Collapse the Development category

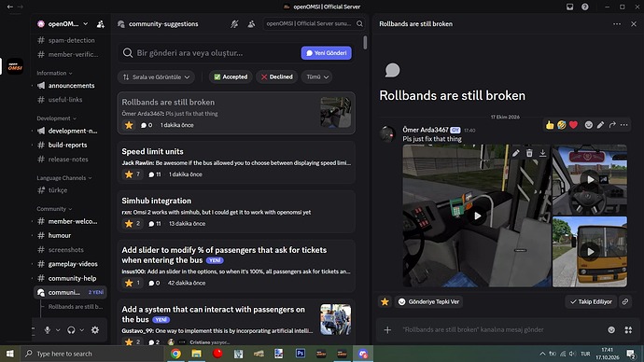coord(56,118)
